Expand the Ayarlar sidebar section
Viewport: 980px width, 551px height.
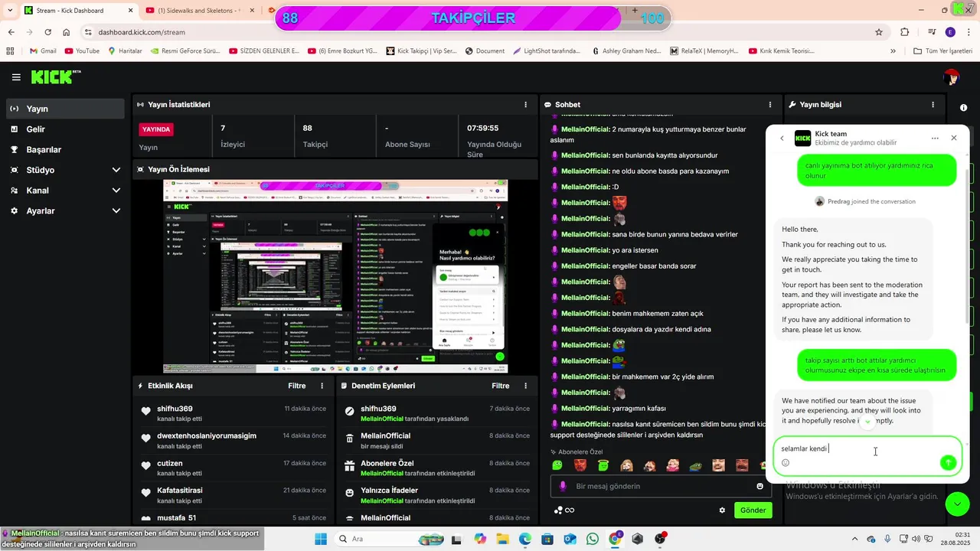116,211
